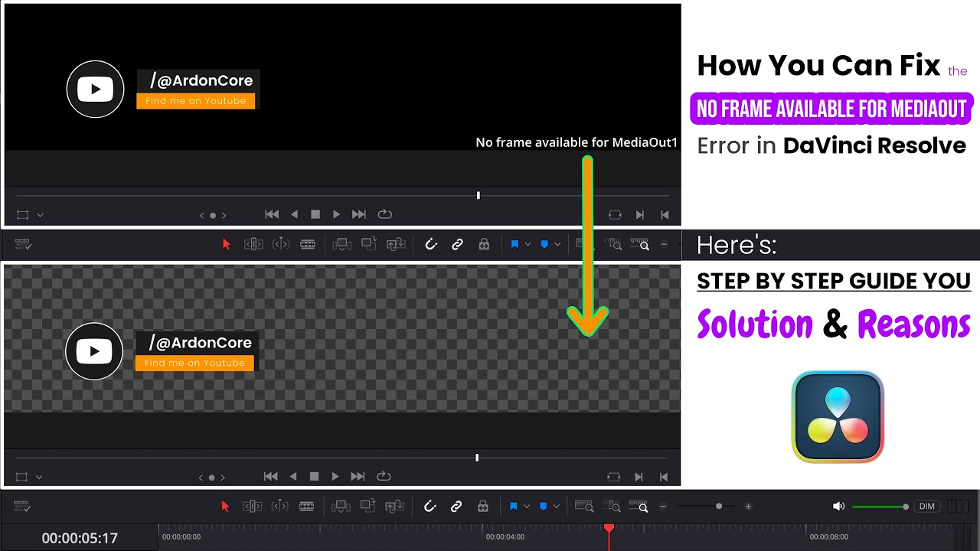The height and width of the screenshot is (551, 980).
Task: Expand marker color dropdown in bottom toolbar
Action: (x=557, y=507)
